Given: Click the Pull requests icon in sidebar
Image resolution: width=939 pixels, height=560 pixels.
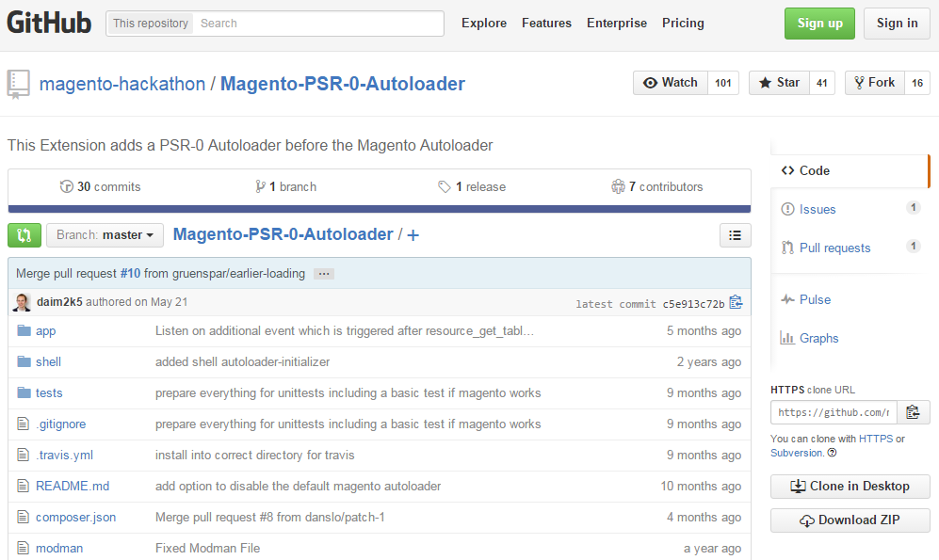Looking at the screenshot, I should point(787,248).
